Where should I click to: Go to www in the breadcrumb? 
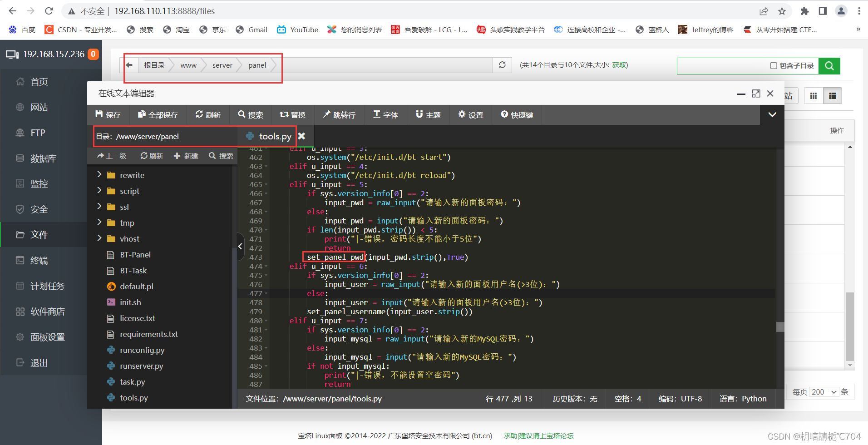[188, 65]
